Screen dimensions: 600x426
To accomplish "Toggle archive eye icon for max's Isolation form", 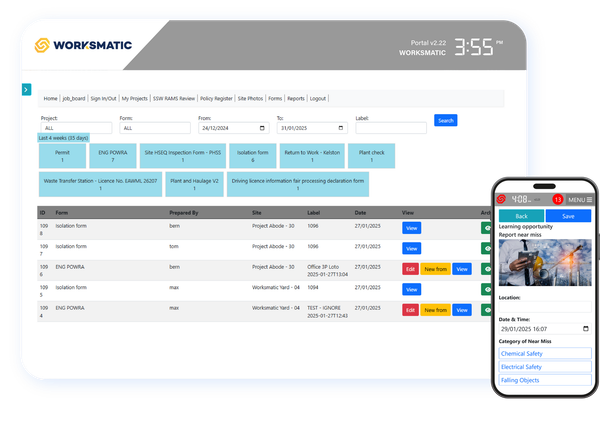I will (487, 289).
